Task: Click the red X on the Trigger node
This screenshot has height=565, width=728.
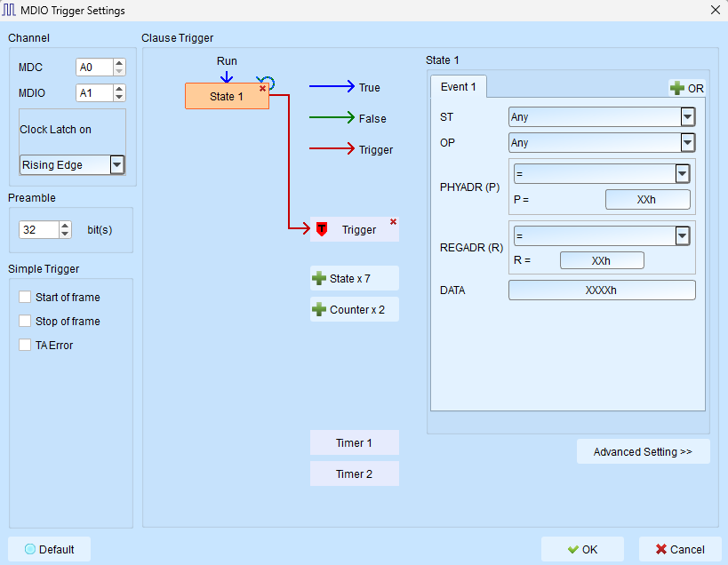Action: (x=393, y=222)
